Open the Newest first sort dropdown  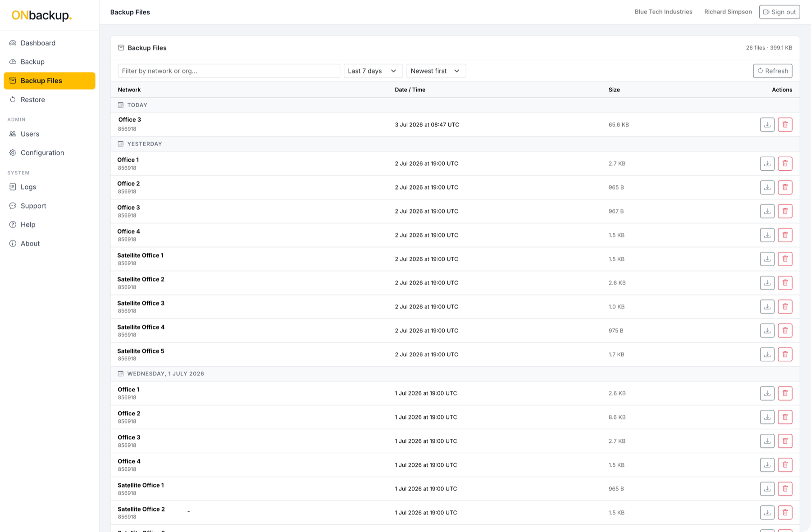click(x=436, y=71)
